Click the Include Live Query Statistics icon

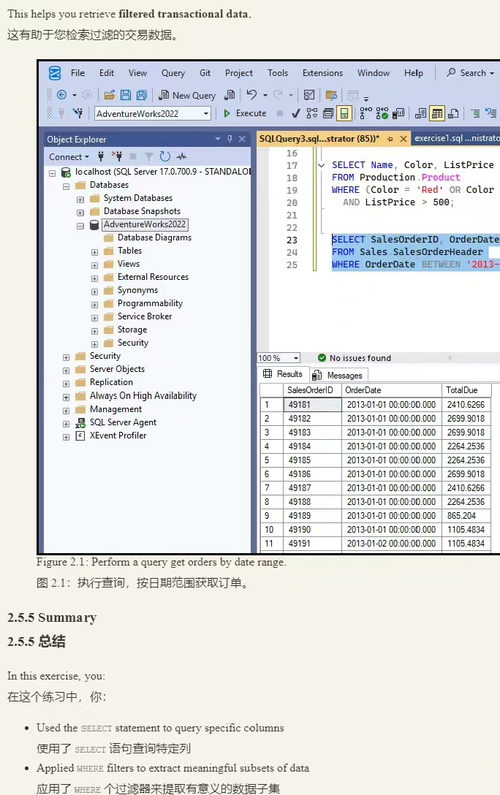(x=382, y=113)
